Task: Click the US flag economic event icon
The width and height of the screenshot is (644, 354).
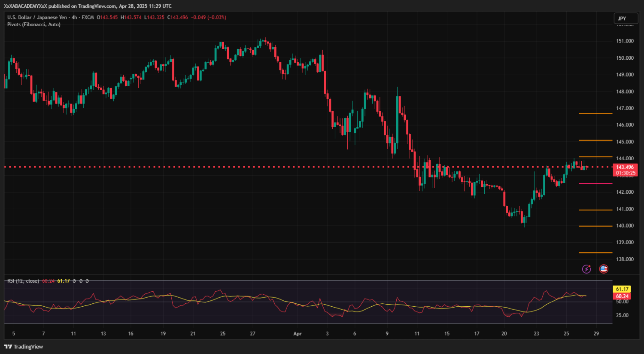Action: [x=604, y=269]
